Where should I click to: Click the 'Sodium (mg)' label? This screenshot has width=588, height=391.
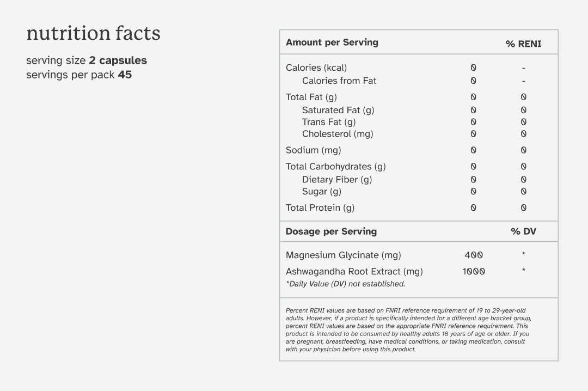(x=313, y=150)
